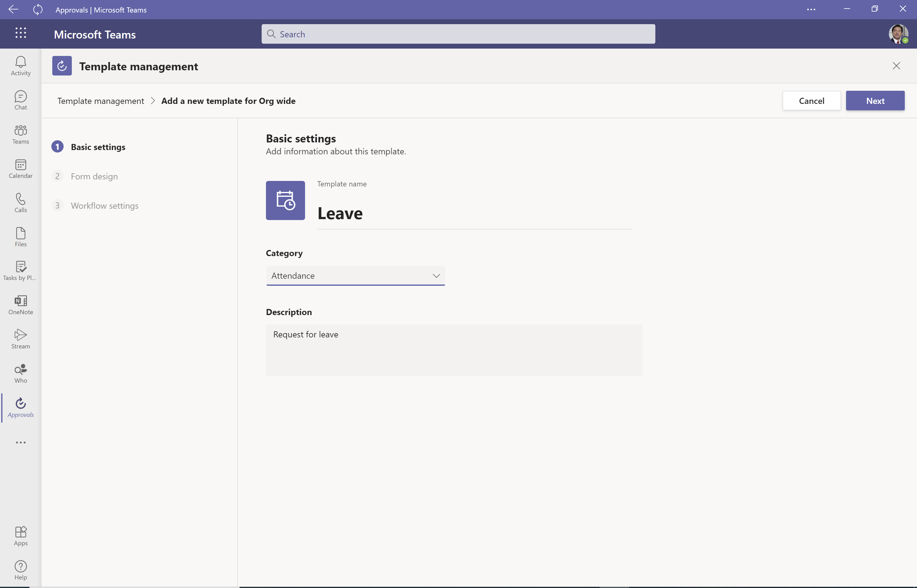Launch Tasks by Planner app
Image resolution: width=917 pixels, height=588 pixels.
click(x=20, y=271)
